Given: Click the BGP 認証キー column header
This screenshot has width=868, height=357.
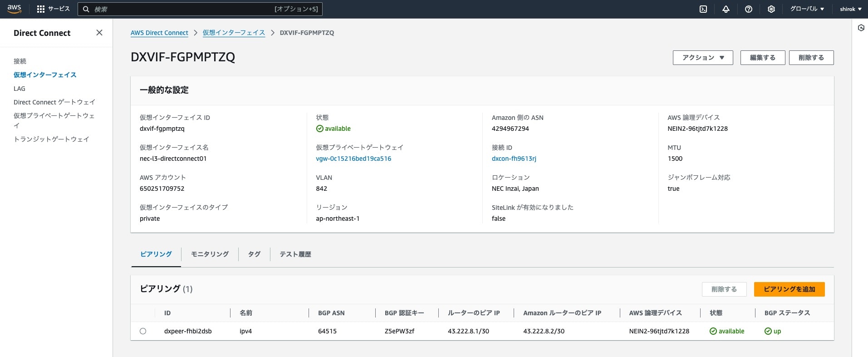Looking at the screenshot, I should click(404, 313).
